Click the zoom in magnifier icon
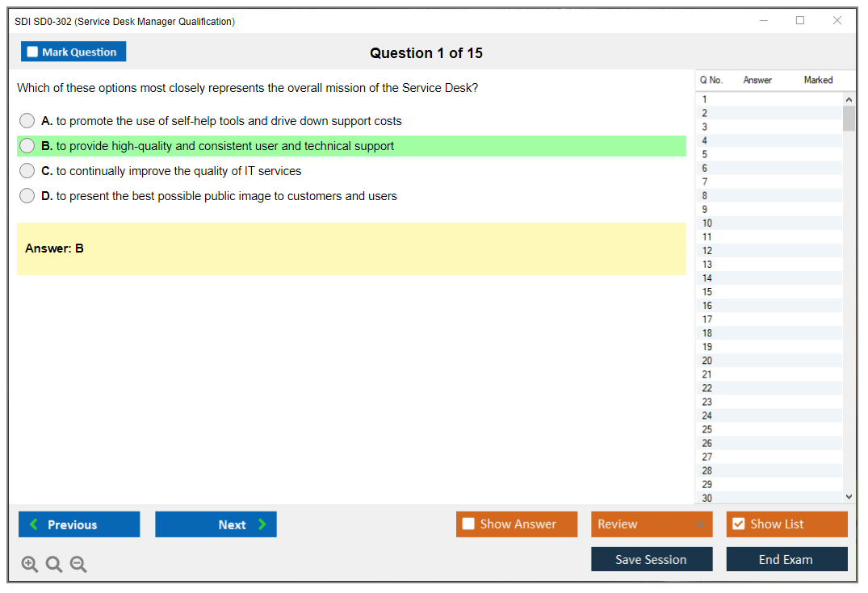 click(x=30, y=565)
